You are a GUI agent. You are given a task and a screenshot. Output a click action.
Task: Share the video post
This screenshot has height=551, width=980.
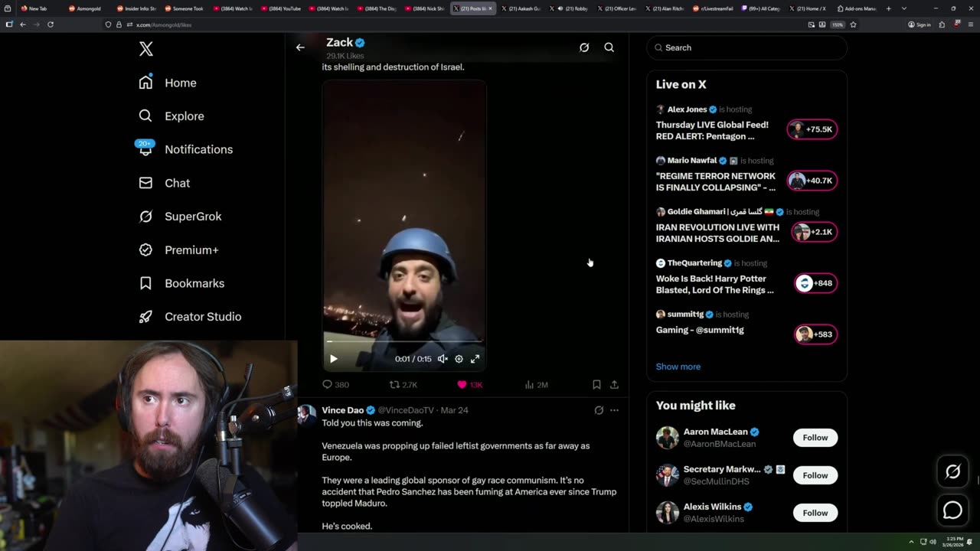tap(614, 385)
